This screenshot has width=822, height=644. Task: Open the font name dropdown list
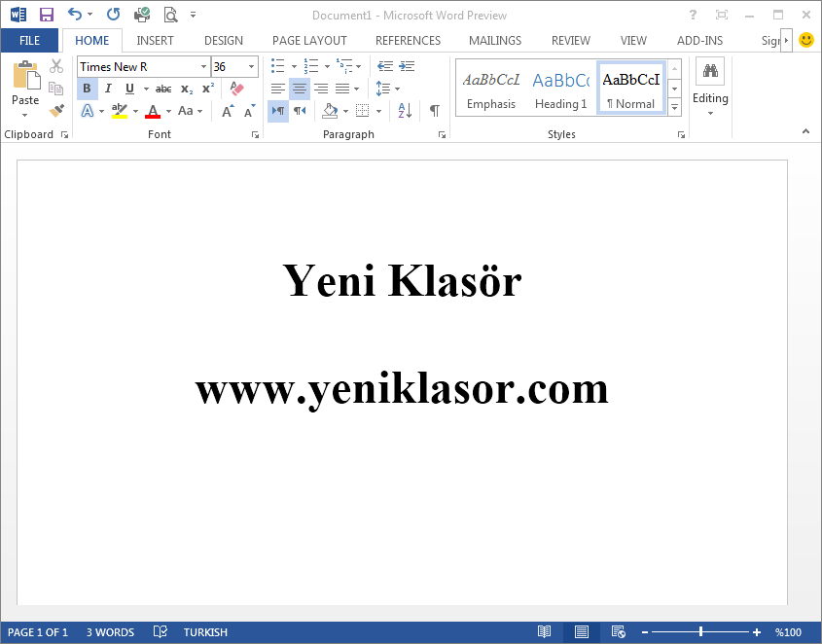(203, 67)
